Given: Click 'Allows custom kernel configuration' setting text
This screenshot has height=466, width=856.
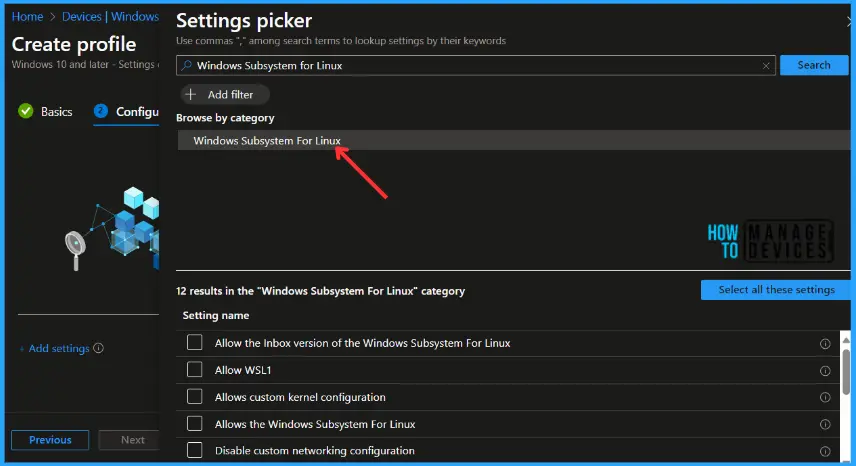Looking at the screenshot, I should [x=300, y=397].
